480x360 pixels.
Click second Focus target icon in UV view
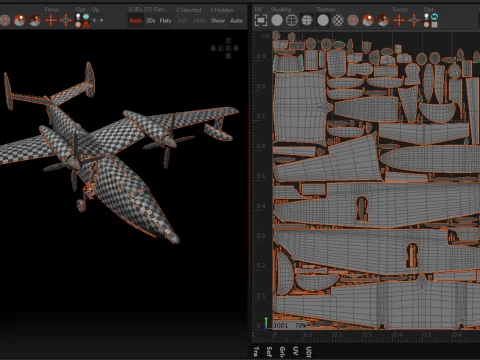point(414,20)
